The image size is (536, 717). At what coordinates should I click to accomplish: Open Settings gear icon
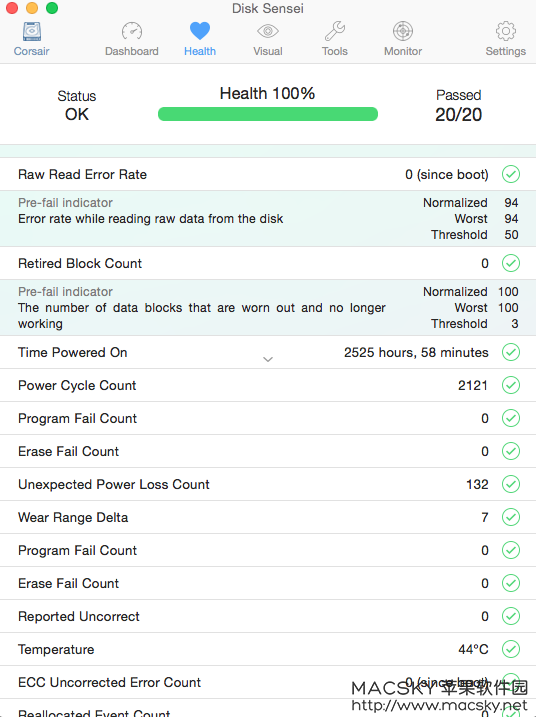click(506, 31)
